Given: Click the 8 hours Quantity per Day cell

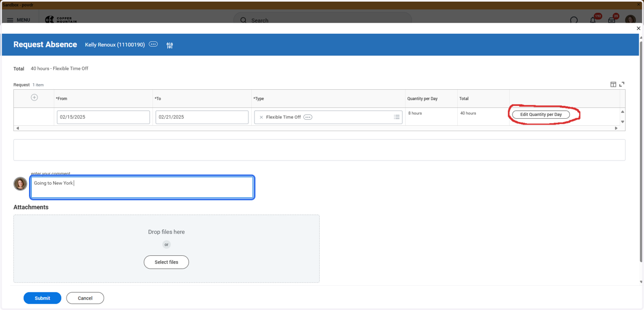Looking at the screenshot, I should point(431,117).
